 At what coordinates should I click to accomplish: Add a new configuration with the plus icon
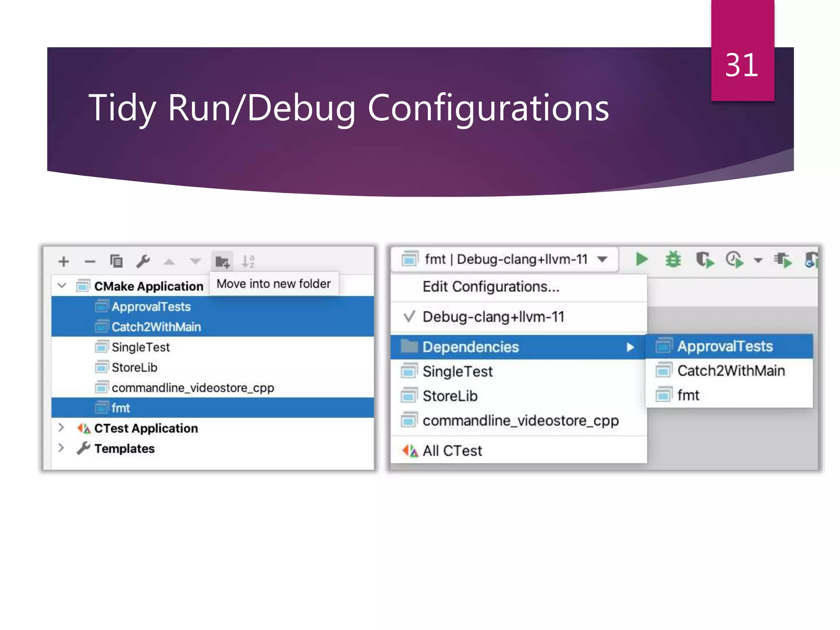click(64, 261)
